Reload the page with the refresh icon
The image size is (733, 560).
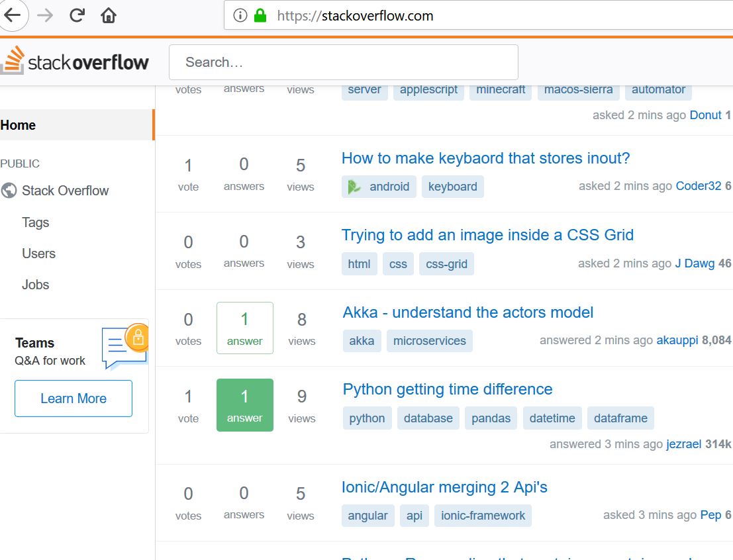point(77,16)
